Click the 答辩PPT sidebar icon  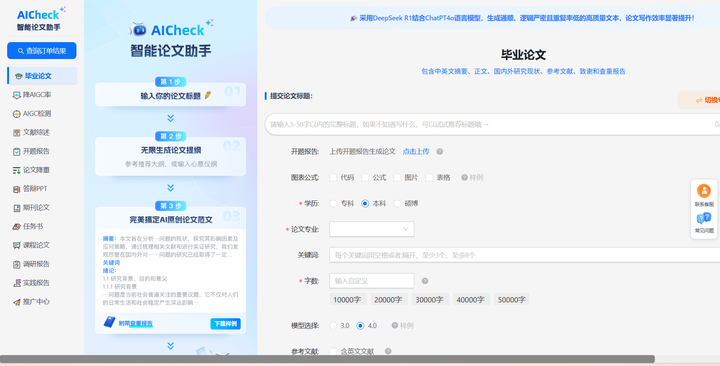pos(17,189)
